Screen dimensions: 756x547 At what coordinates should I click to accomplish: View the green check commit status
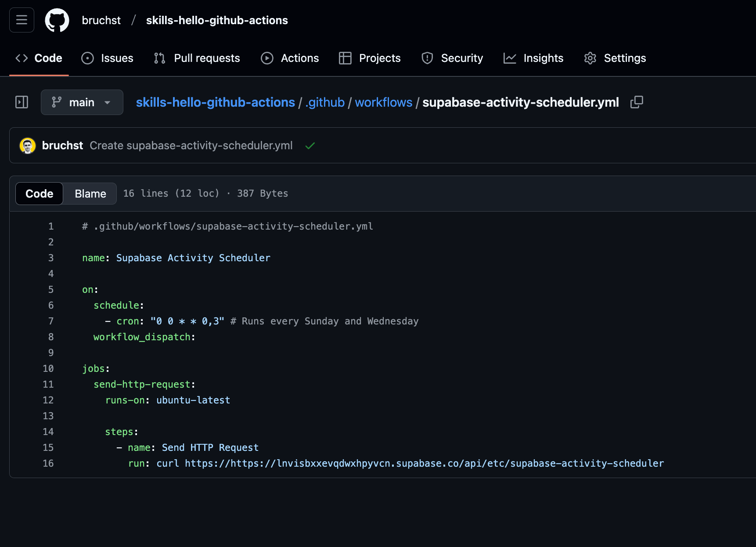click(310, 146)
